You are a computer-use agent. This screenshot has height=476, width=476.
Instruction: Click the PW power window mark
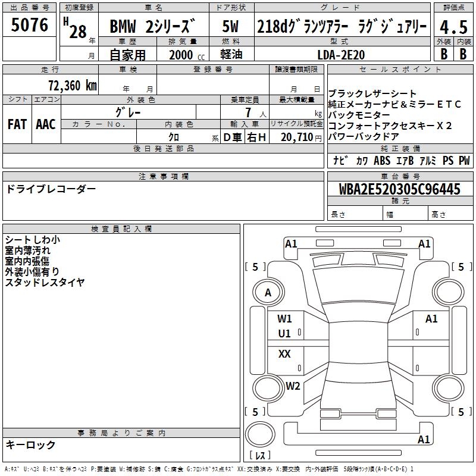(464, 160)
